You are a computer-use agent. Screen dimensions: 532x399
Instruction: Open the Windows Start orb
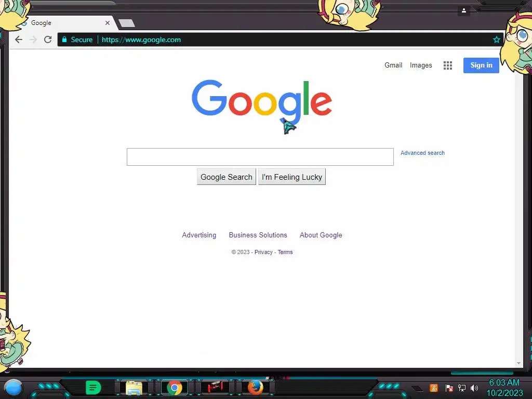click(x=13, y=388)
